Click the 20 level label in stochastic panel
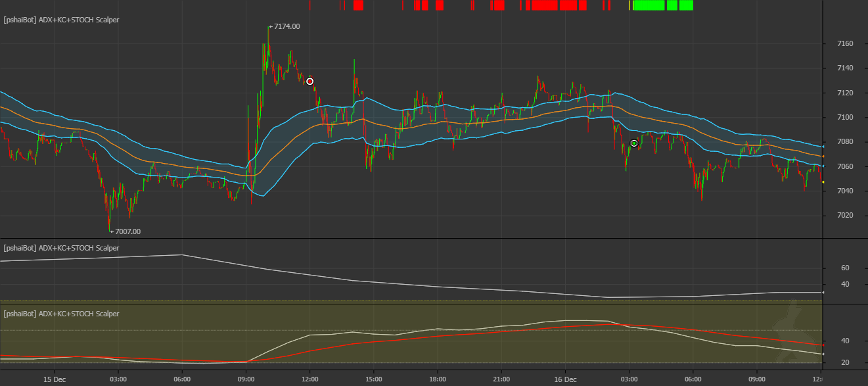 pyautogui.click(x=845, y=363)
